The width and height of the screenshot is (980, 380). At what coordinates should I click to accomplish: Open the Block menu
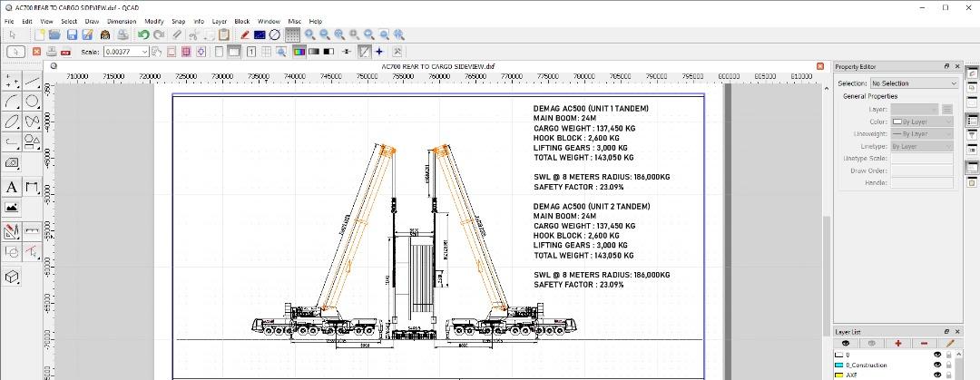point(242,21)
